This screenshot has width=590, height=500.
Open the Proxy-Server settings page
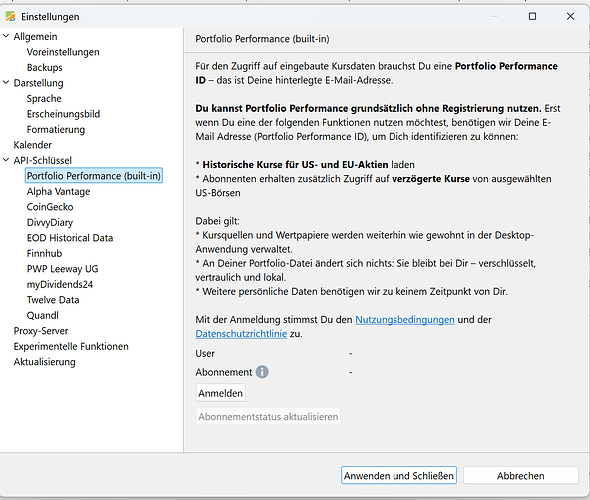(41, 331)
